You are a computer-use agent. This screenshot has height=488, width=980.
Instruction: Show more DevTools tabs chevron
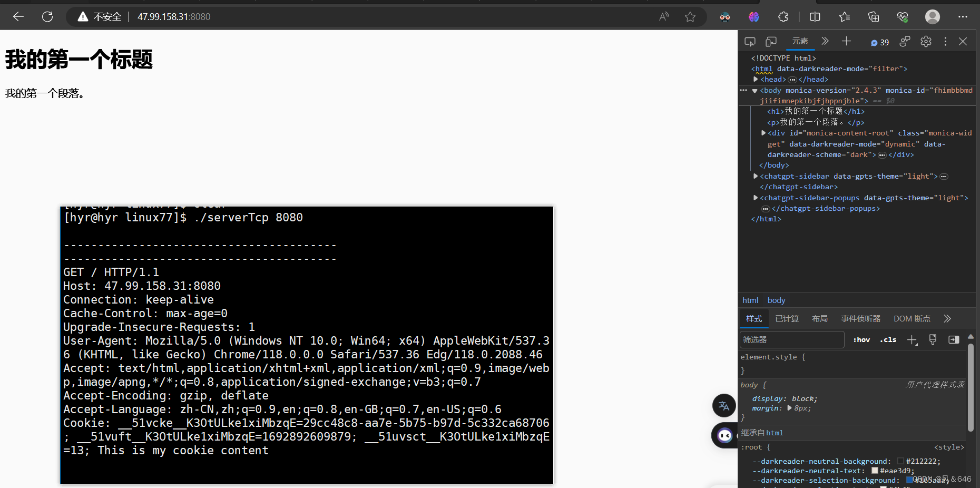(x=825, y=41)
